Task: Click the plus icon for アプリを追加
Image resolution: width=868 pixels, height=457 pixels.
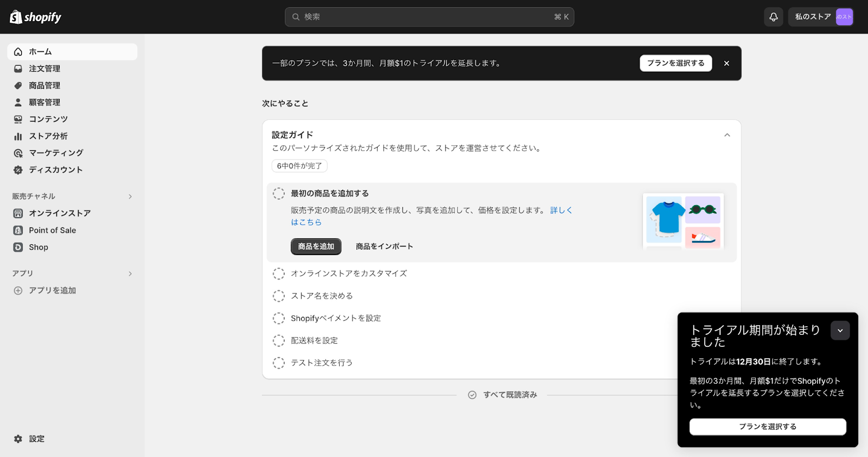Action: coord(18,290)
